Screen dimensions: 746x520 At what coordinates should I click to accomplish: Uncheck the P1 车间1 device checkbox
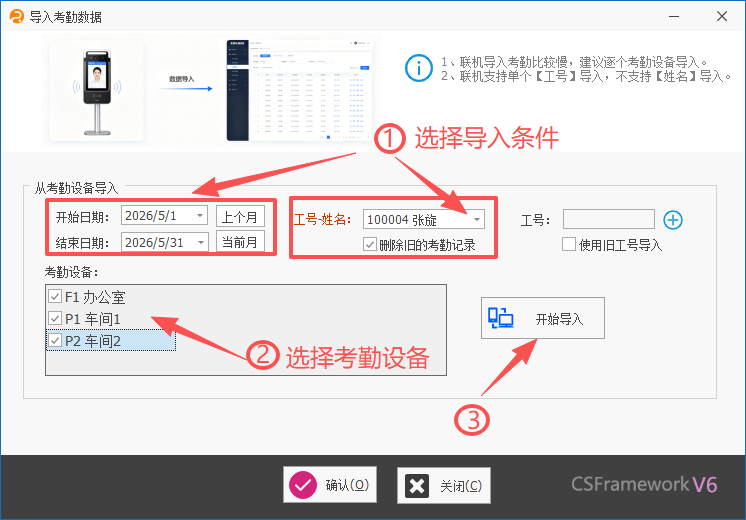tap(55, 318)
